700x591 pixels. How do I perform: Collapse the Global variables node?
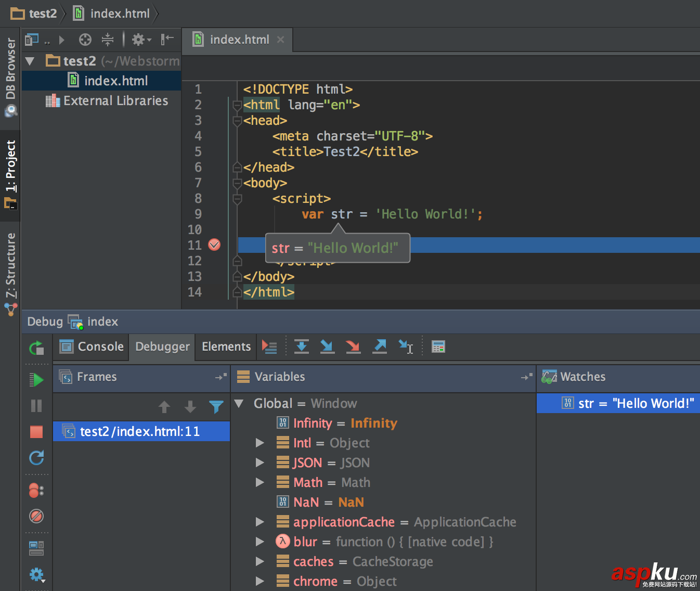(x=239, y=404)
